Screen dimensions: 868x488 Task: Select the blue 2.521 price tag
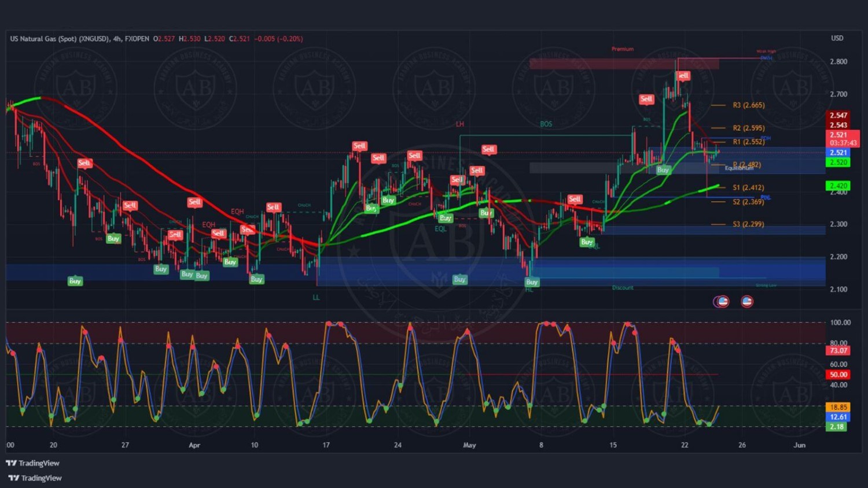838,153
